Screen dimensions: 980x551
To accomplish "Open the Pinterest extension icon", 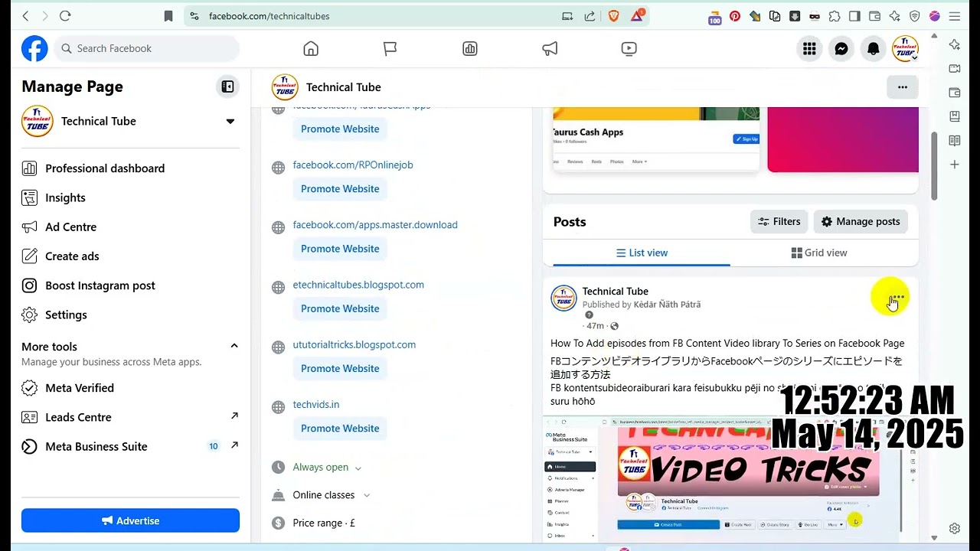I will (735, 16).
